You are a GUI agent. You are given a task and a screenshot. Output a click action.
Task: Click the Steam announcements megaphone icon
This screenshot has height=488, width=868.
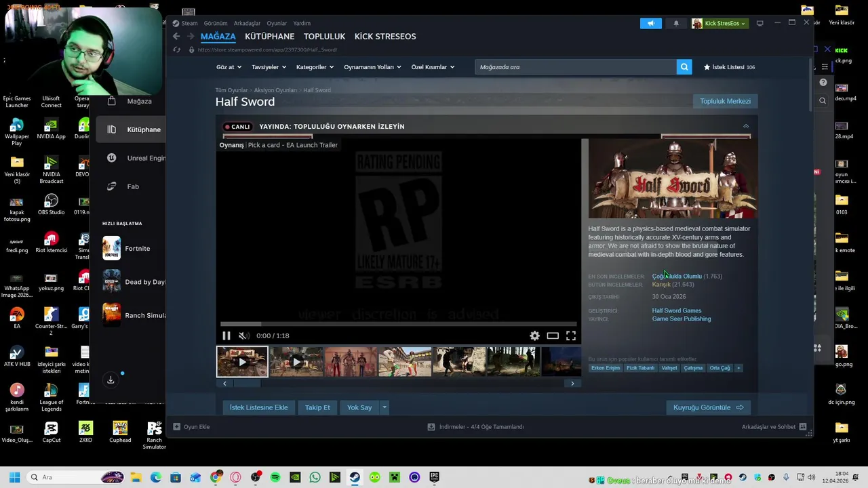pyautogui.click(x=650, y=23)
